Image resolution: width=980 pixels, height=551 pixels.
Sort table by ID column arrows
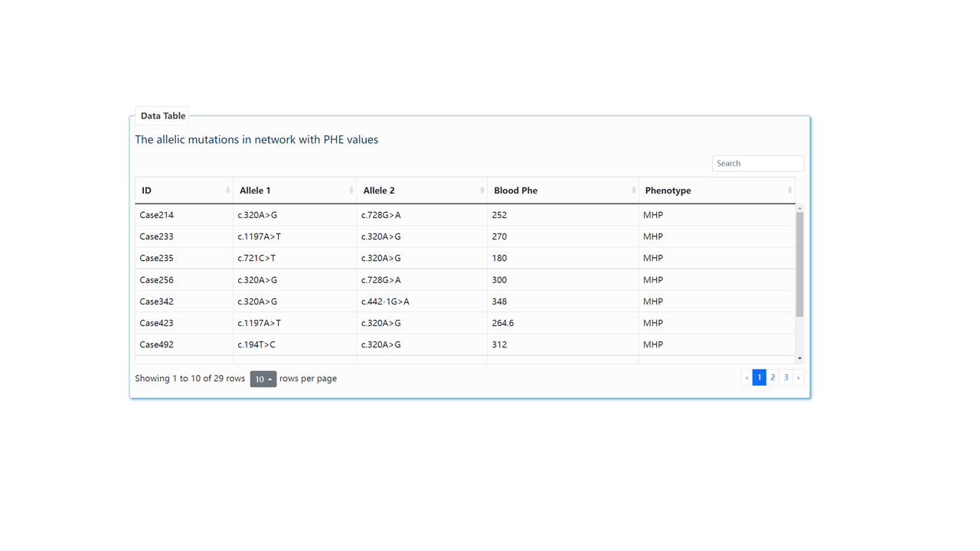coord(227,191)
